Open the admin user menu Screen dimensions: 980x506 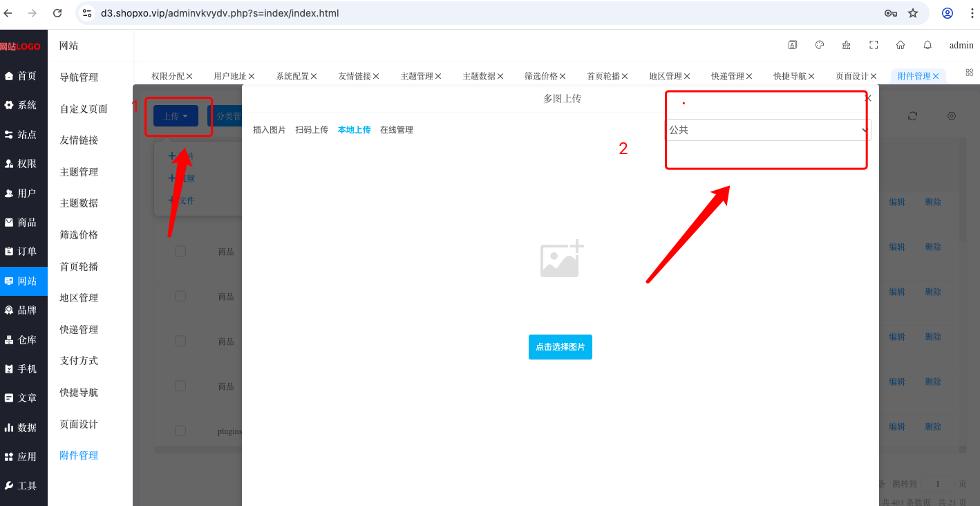961,46
